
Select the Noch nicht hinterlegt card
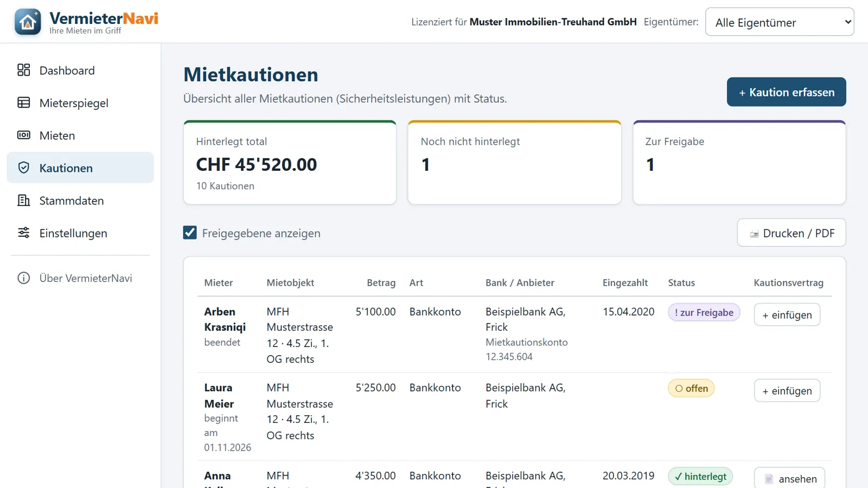point(514,163)
